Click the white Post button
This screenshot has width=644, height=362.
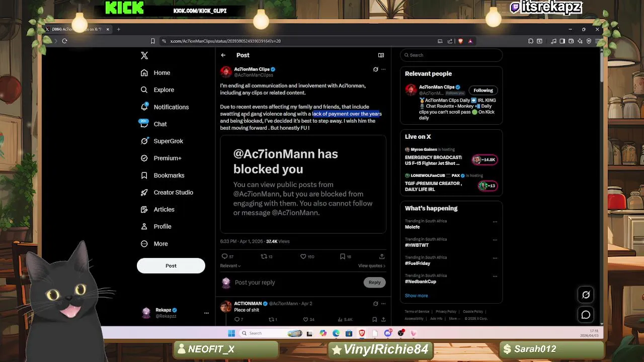171,265
